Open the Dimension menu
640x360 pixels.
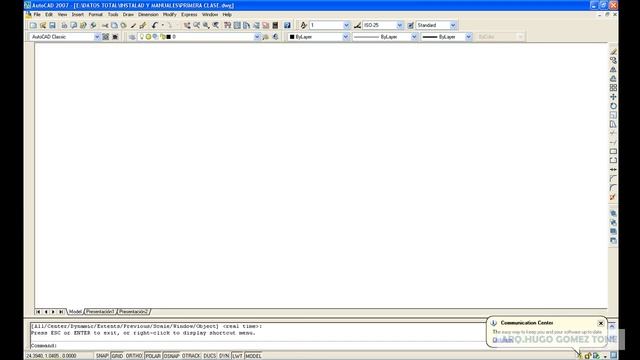(148, 14)
